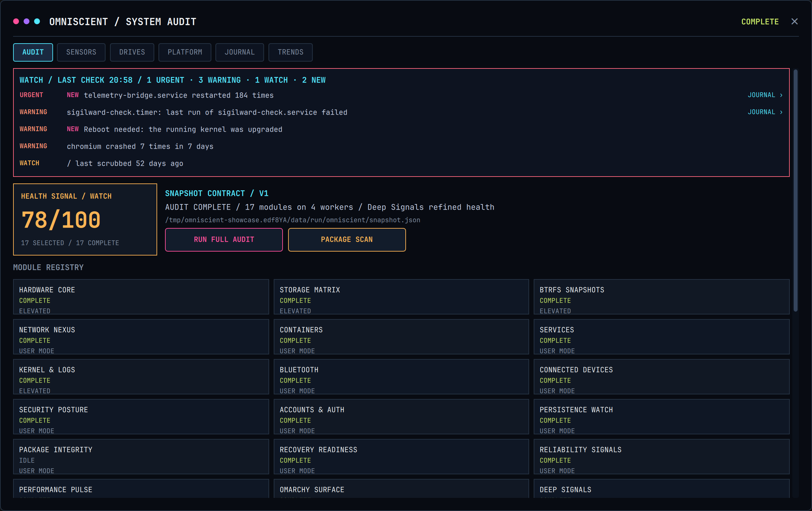812x511 pixels.
Task: Click the Run Full Audit button
Action: pos(224,239)
